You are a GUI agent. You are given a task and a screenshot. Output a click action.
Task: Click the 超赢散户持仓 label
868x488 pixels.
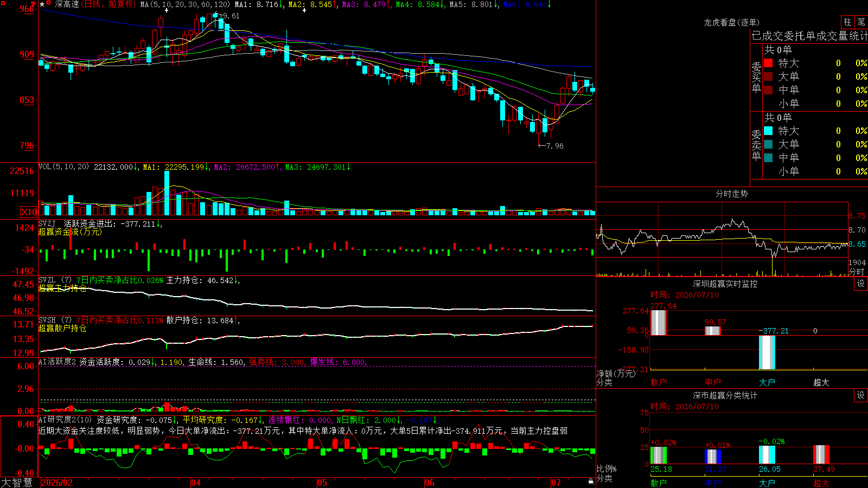coord(62,328)
